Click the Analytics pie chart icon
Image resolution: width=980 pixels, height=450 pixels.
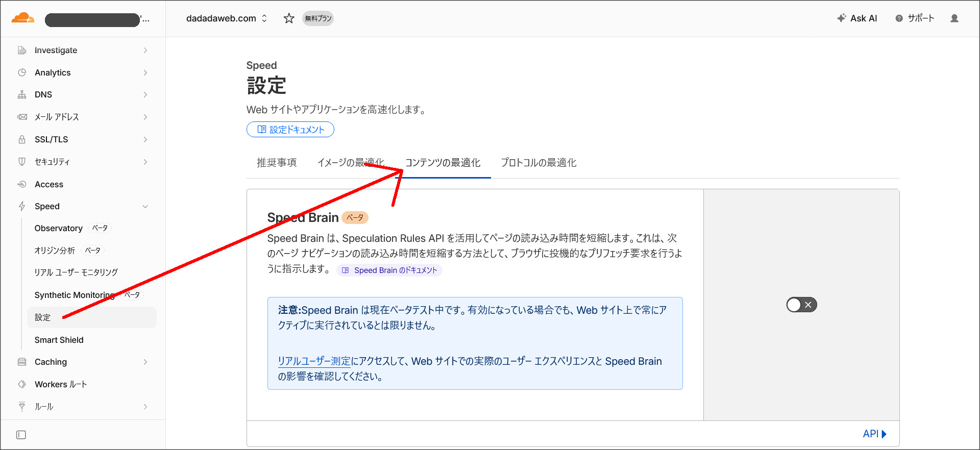[22, 72]
